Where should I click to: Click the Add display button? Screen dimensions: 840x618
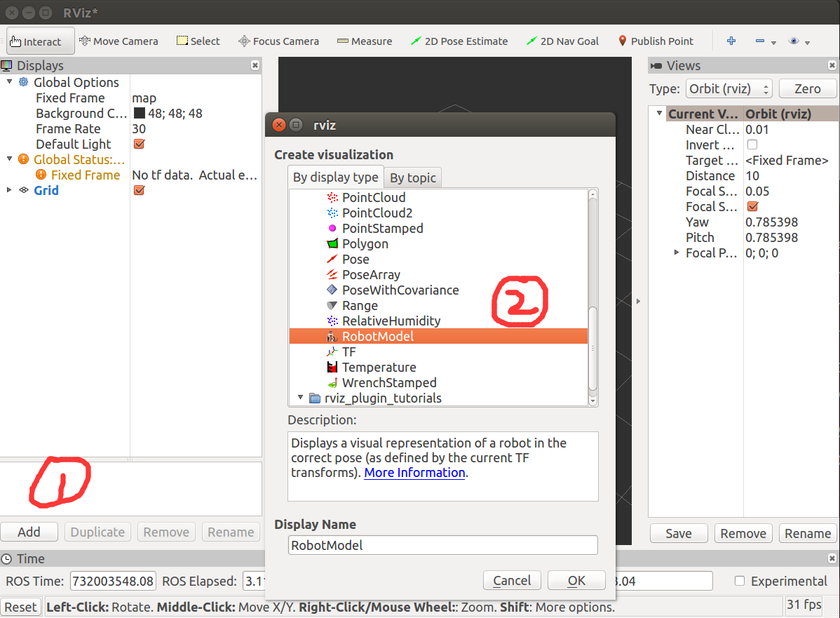(29, 532)
